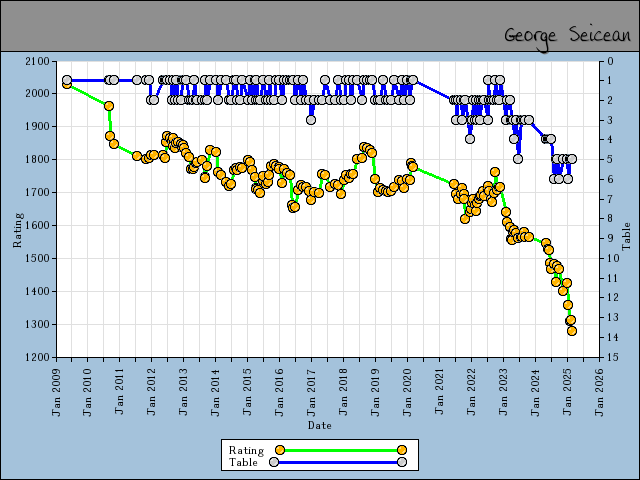This screenshot has width=640, height=480.
Task: Click the 1800 rating axis value
Action: [37, 160]
